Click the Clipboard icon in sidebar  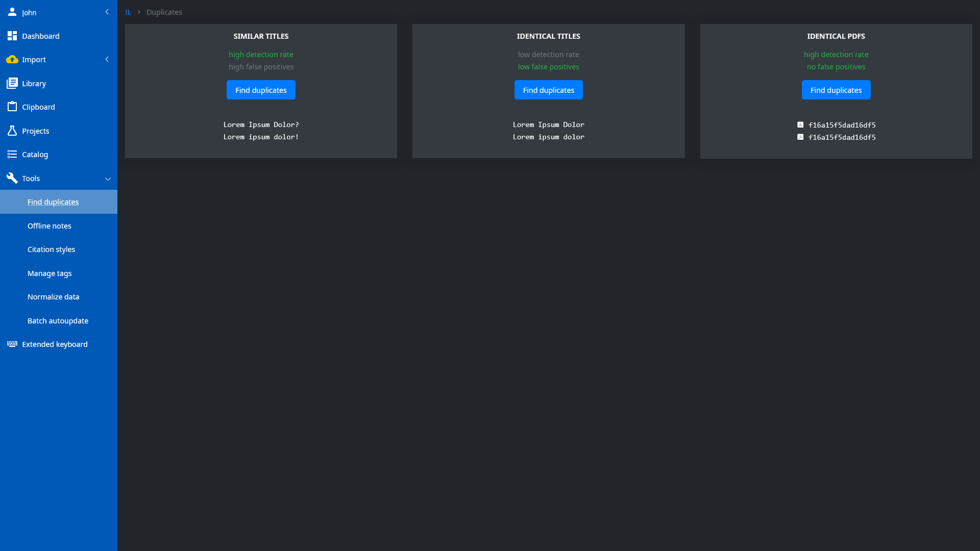point(12,107)
